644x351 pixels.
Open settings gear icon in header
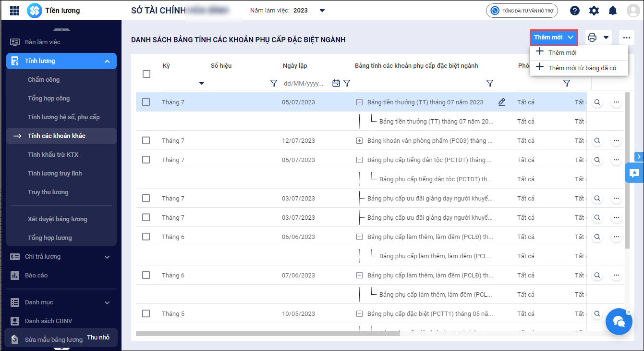click(x=594, y=11)
